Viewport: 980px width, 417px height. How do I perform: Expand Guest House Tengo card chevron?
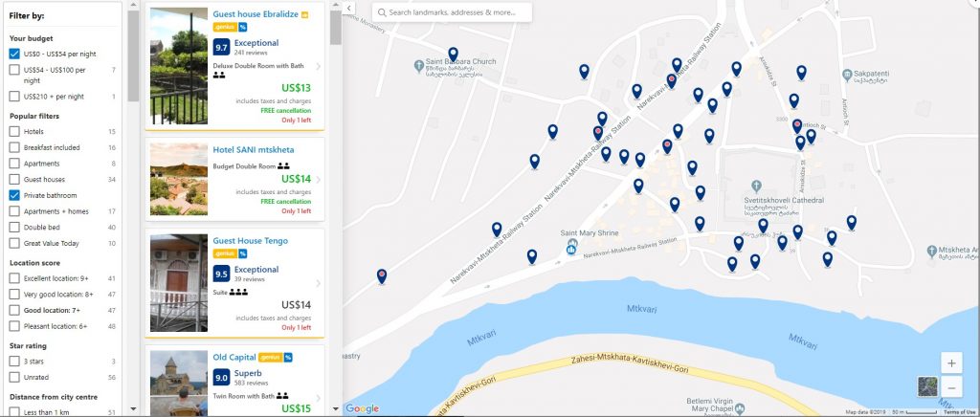click(x=319, y=283)
